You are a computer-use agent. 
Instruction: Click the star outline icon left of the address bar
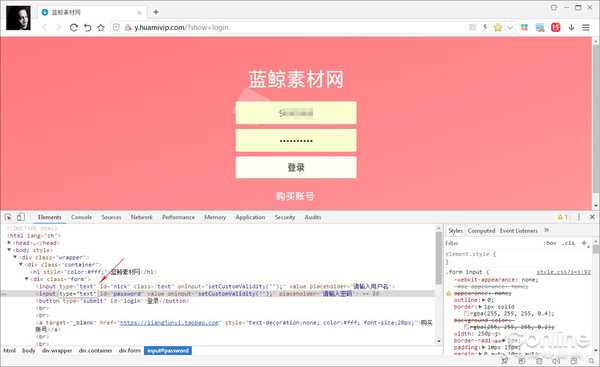[x=101, y=28]
